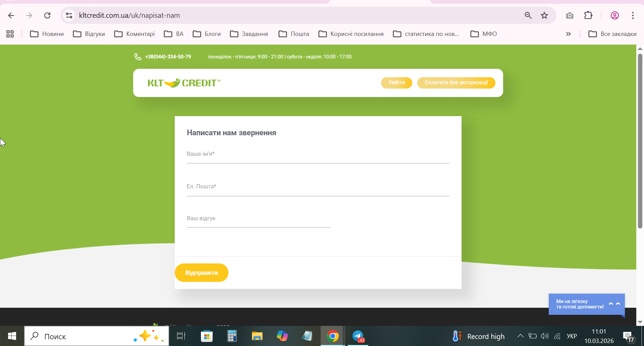The width and height of the screenshot is (644, 346).
Task: View site information icon in address bar
Action: [69, 15]
